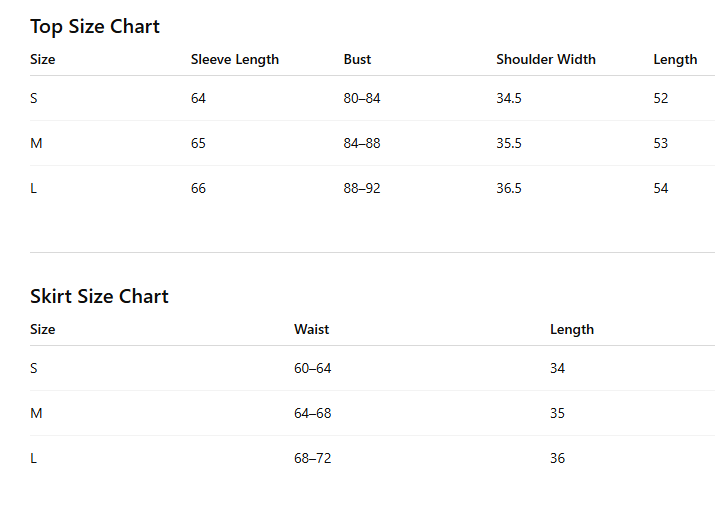The image size is (715, 509).
Task: Click the sleeve length value 66
Action: [x=198, y=188]
